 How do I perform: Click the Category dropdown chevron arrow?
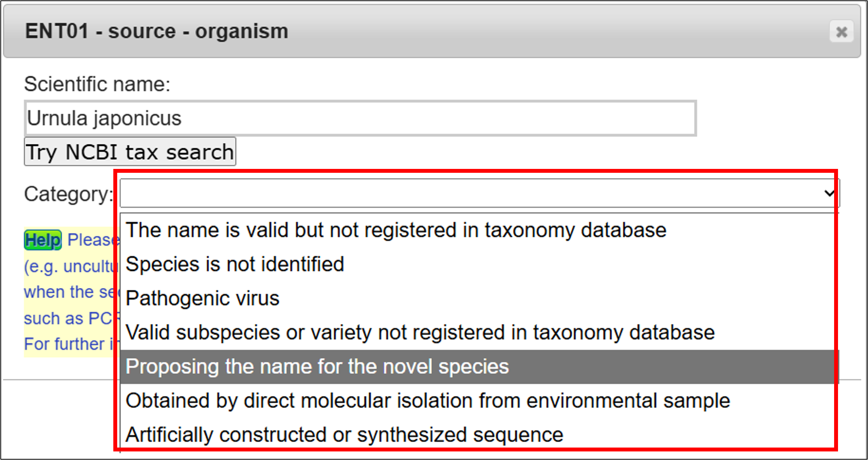(x=829, y=193)
